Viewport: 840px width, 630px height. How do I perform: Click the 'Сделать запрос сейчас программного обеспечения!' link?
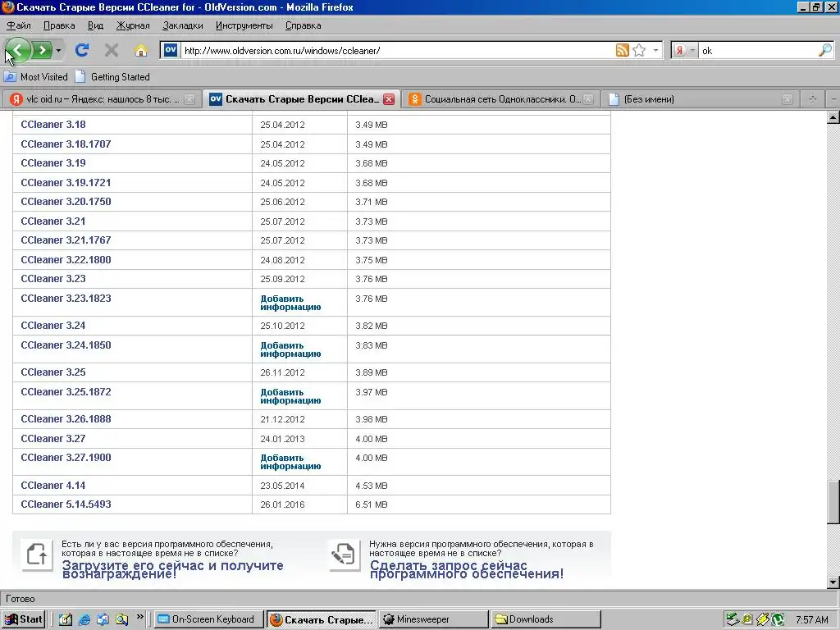tap(467, 569)
